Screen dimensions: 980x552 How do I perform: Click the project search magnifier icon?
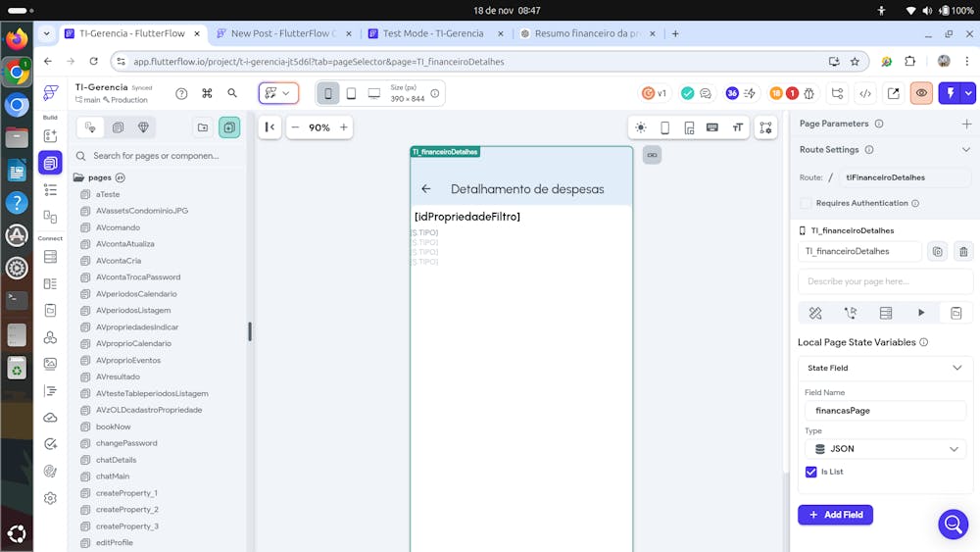pos(232,93)
